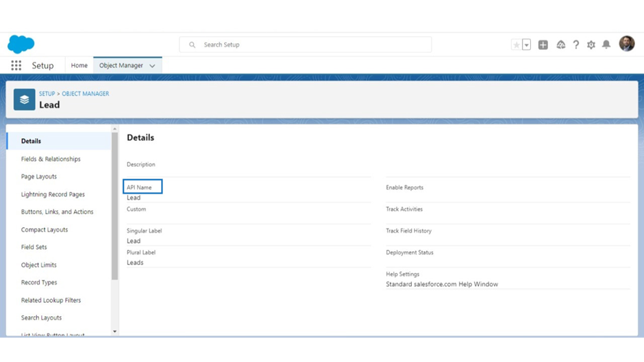644x362 pixels.
Task: Switch to the Home tab
Action: tap(79, 65)
